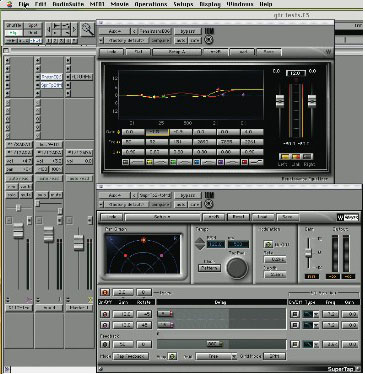This screenshot has height=374, width=365.
Task: Toggle the EQ on/off for the Feedback row
Action: 295,344
